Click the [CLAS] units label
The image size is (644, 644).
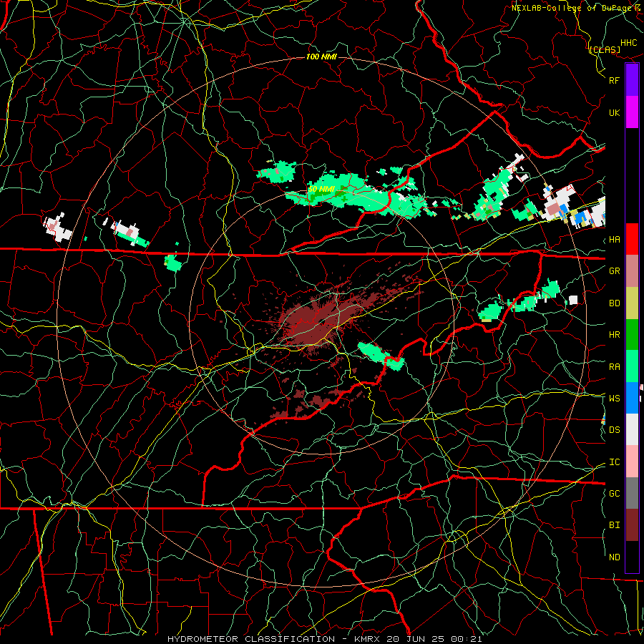(605, 49)
